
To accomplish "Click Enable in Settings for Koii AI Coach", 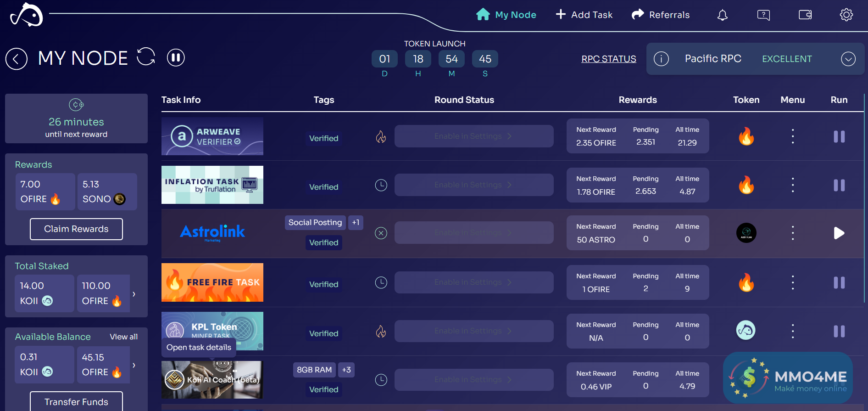I will point(474,380).
